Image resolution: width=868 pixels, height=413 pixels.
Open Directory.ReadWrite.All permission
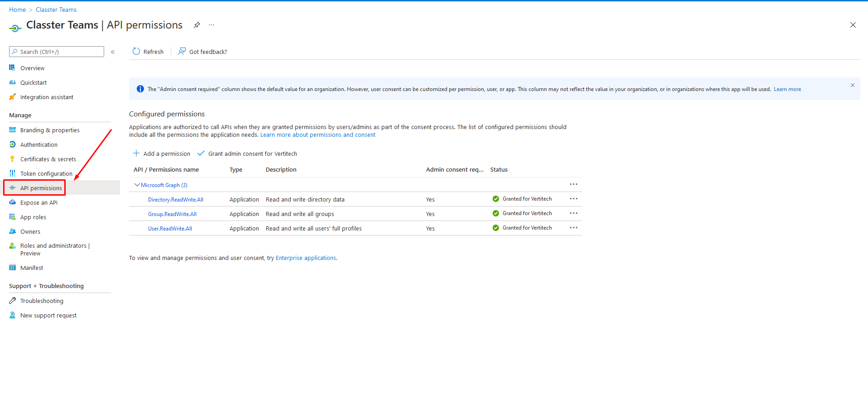(x=176, y=200)
